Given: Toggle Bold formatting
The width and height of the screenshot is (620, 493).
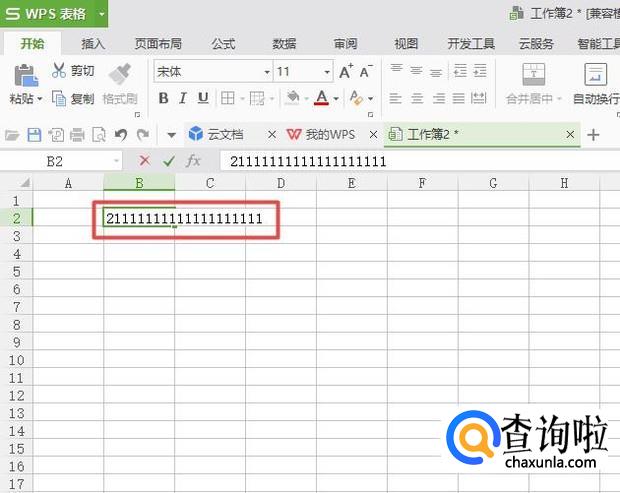Looking at the screenshot, I should tap(162, 98).
